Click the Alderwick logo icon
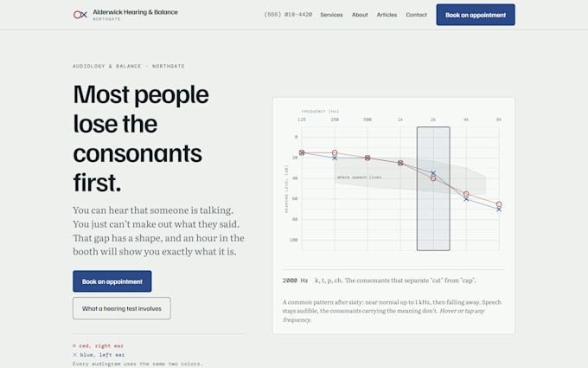The width and height of the screenshot is (588, 368). 80,15
